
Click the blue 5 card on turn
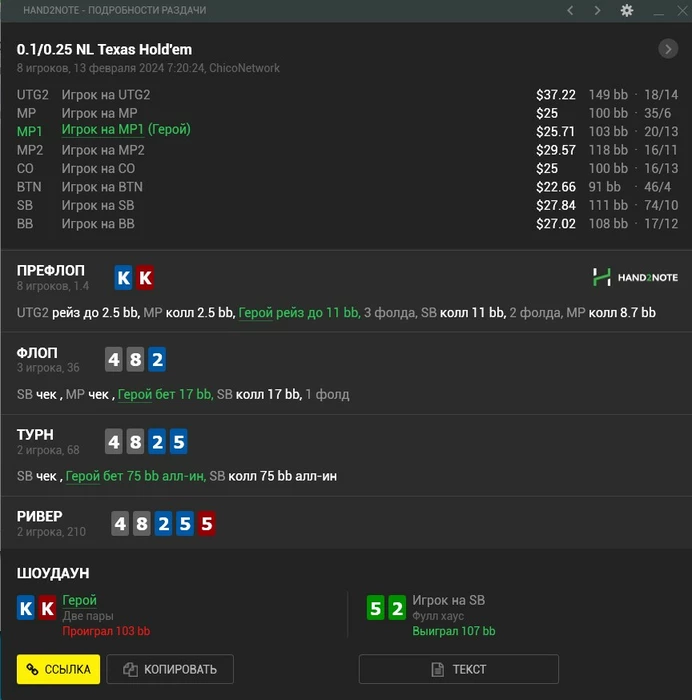[179, 442]
